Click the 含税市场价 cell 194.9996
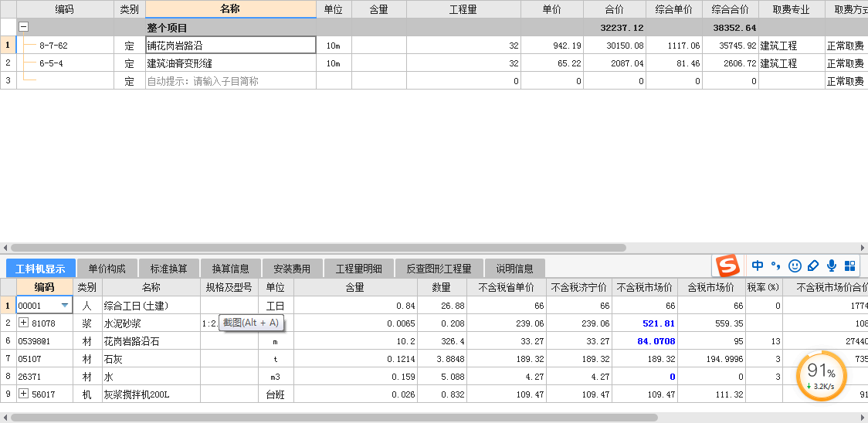 (x=711, y=358)
